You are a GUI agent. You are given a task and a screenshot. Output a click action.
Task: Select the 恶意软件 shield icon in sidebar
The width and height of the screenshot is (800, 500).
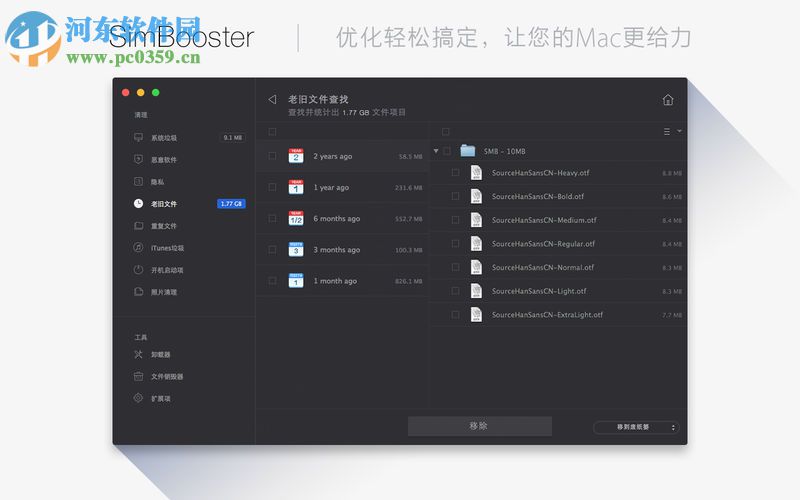[138, 159]
